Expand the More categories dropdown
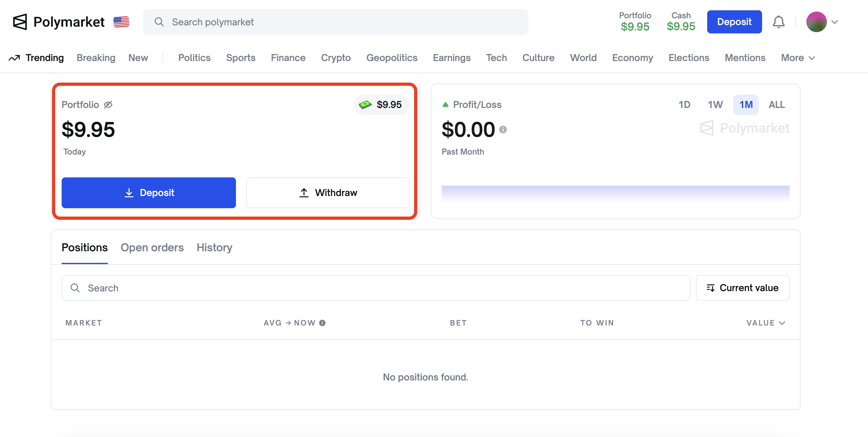The width and height of the screenshot is (868, 437). [x=798, y=58]
